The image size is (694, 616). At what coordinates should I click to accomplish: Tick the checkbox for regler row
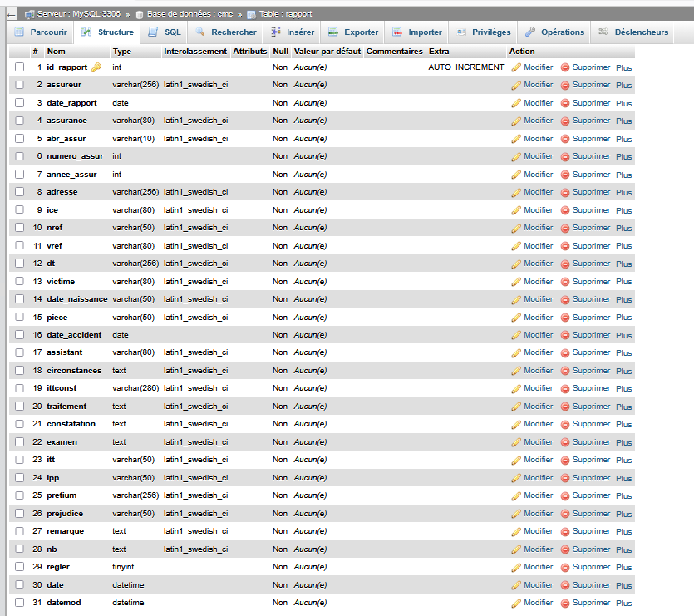pos(20,567)
